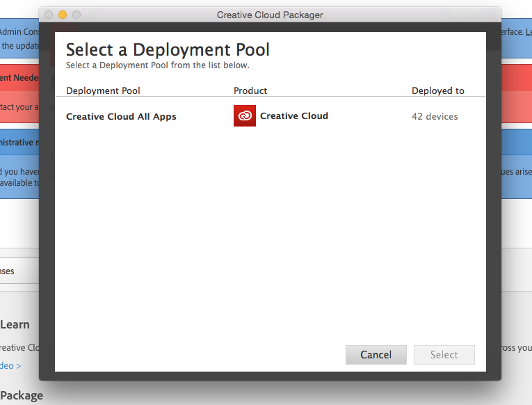
Task: Click the Creative Cloud product icon
Action: [245, 116]
